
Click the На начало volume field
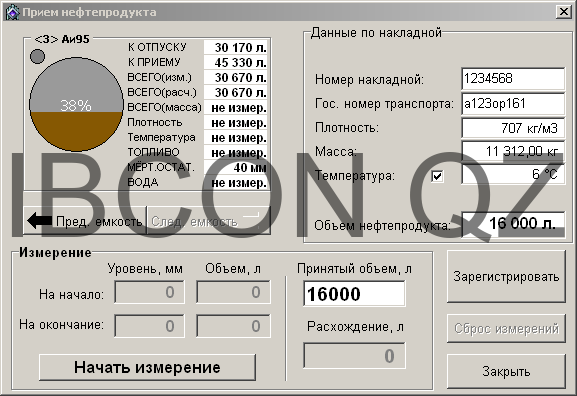click(233, 292)
